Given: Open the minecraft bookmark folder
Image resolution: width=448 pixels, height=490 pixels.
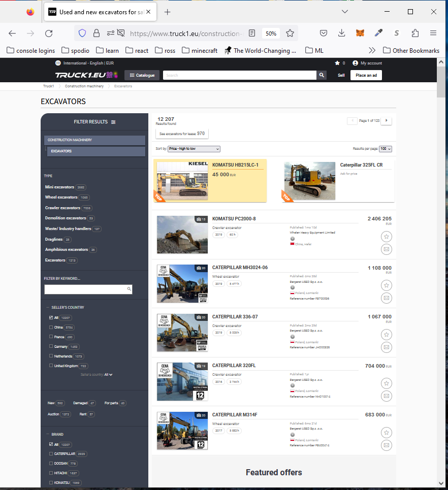Looking at the screenshot, I should click(x=200, y=50).
